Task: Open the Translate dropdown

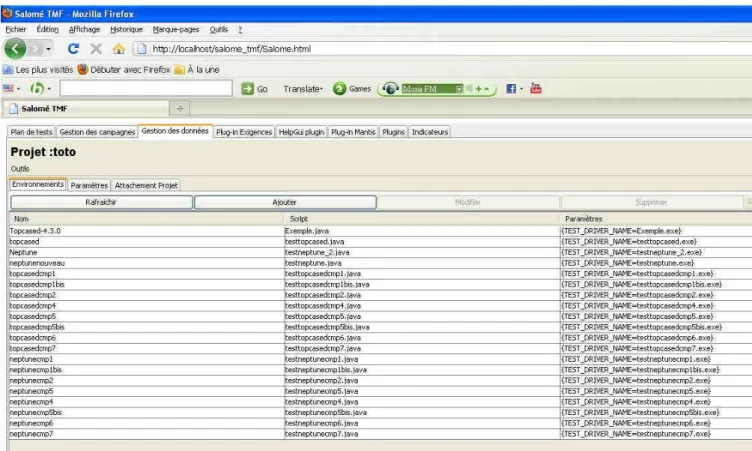Action: point(303,89)
